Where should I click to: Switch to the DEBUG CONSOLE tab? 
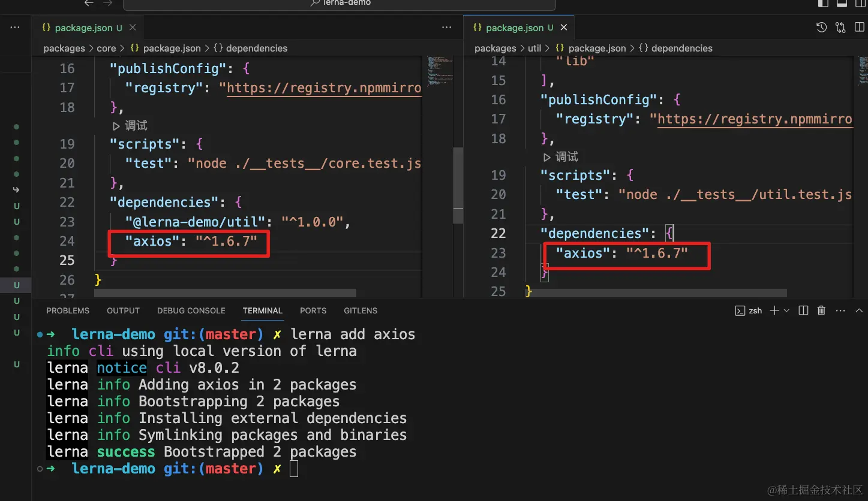[x=191, y=310]
